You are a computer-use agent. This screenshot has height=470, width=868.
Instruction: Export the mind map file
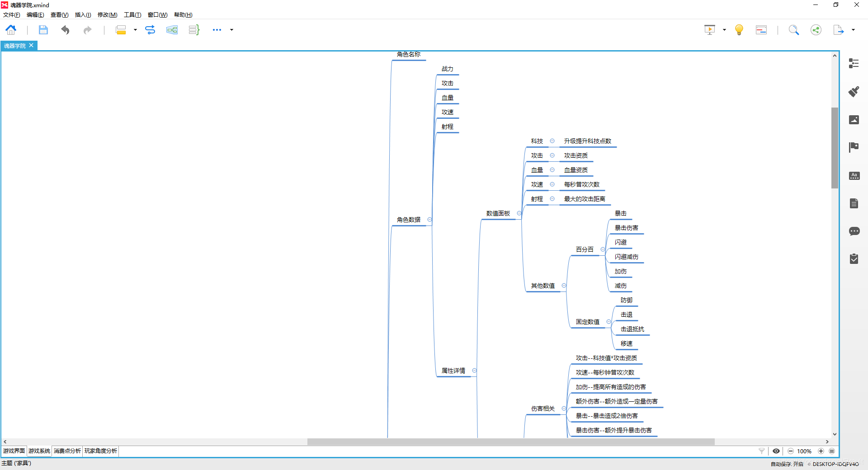coord(839,30)
